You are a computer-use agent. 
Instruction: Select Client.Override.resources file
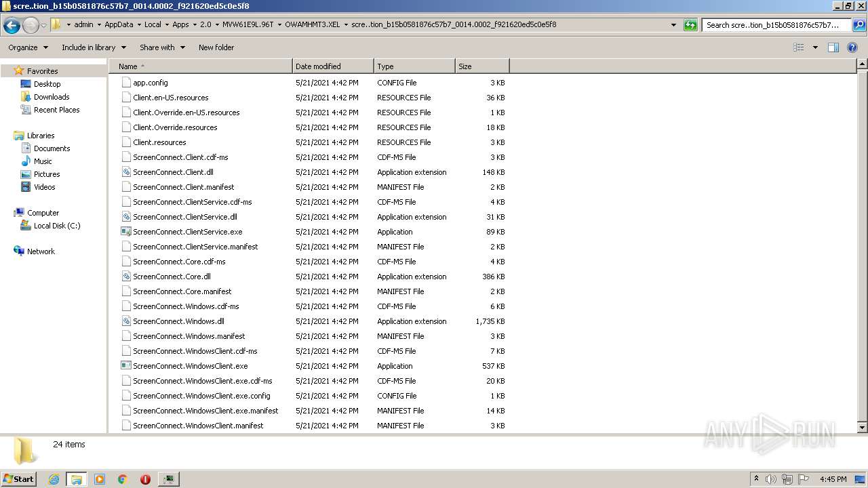tap(175, 127)
